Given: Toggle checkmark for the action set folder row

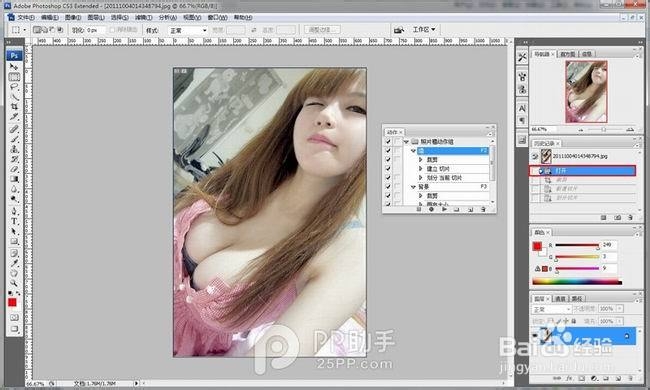Looking at the screenshot, I should point(388,142).
